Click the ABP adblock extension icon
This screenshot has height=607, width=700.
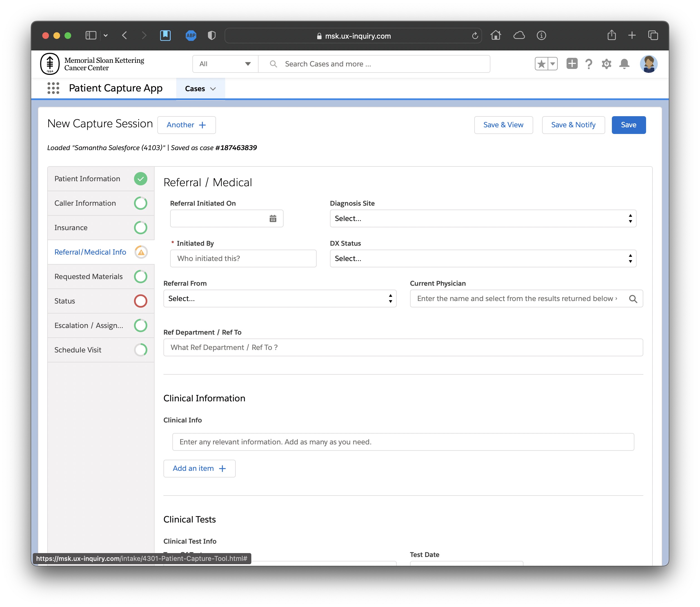191,36
